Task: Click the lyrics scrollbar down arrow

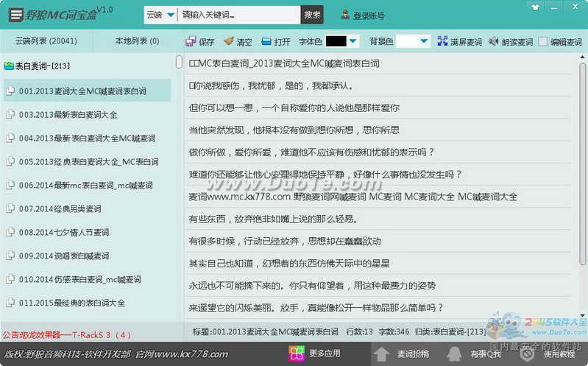Action: click(x=582, y=316)
